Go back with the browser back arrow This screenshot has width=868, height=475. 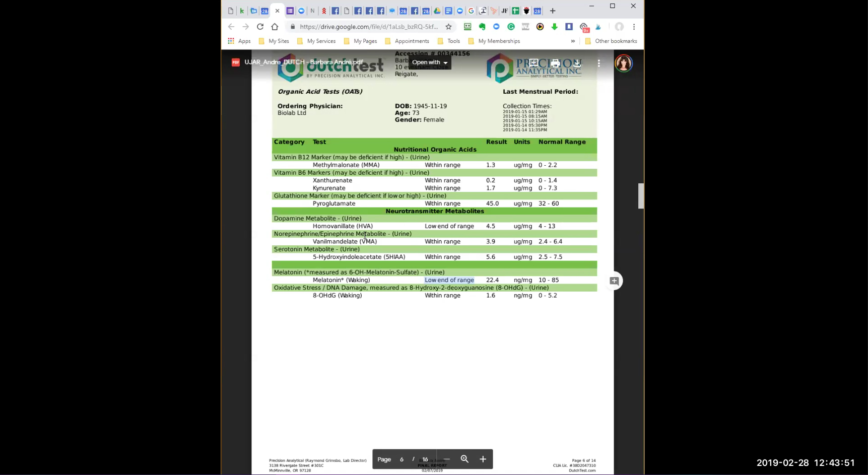coord(231,27)
